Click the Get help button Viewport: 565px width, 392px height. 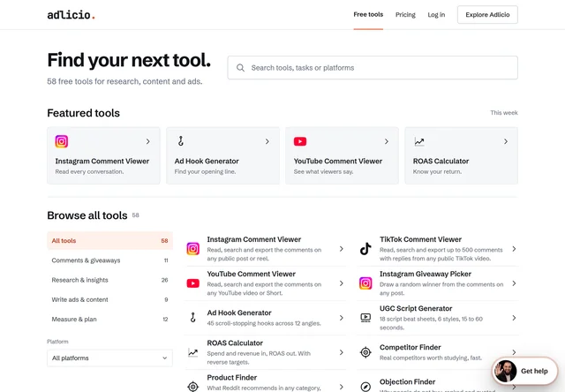[524, 371]
